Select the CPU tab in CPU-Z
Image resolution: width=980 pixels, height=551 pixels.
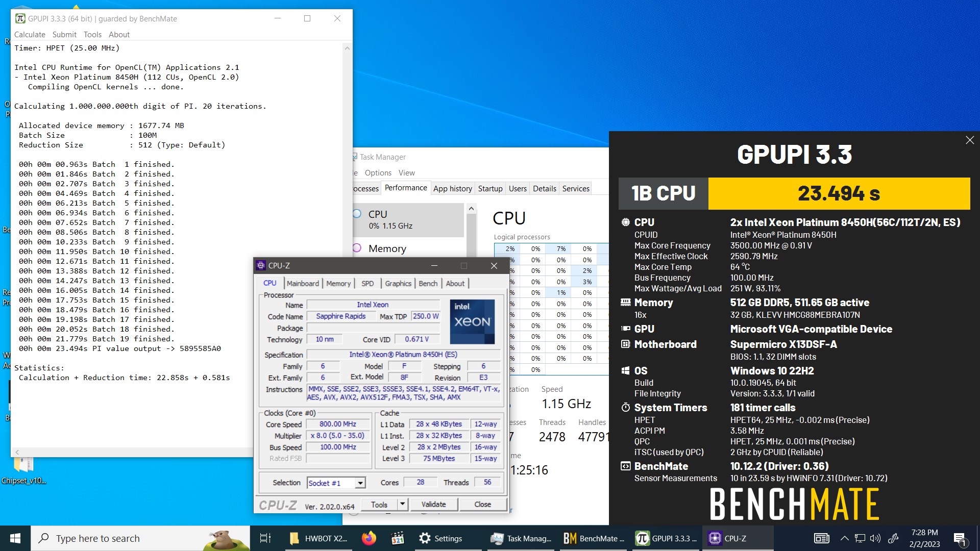270,283
